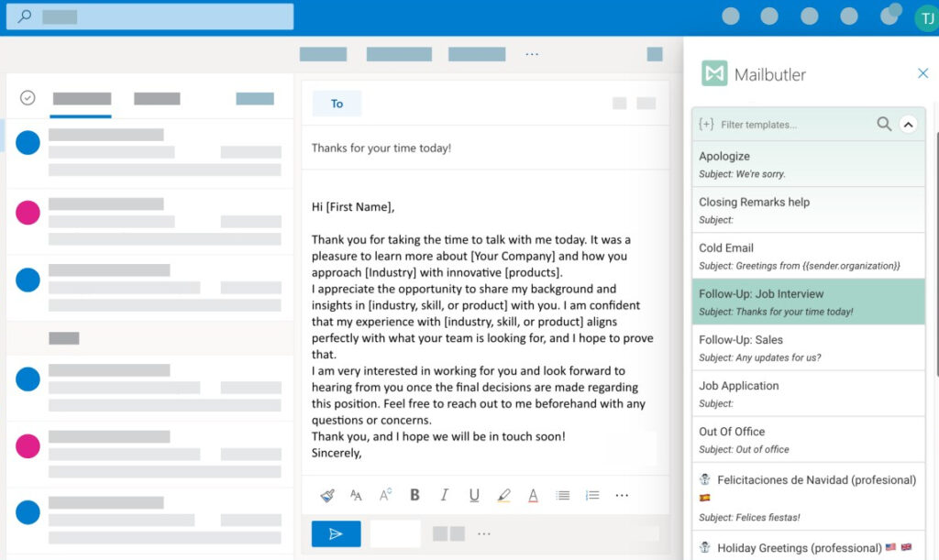Send the email with Send button

[336, 533]
